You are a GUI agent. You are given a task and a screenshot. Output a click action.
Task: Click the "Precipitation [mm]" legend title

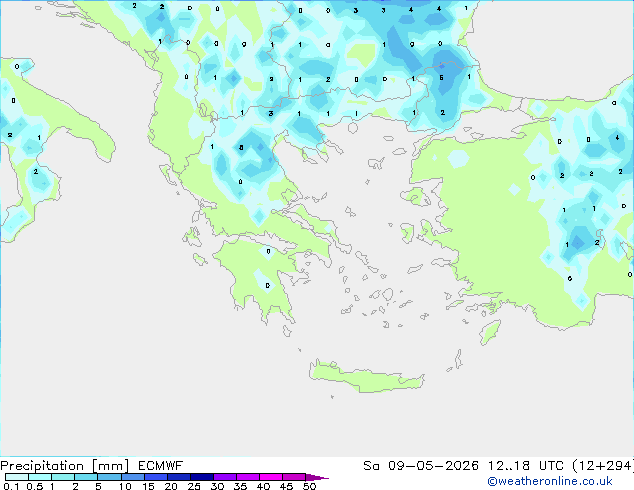[x=65, y=466]
